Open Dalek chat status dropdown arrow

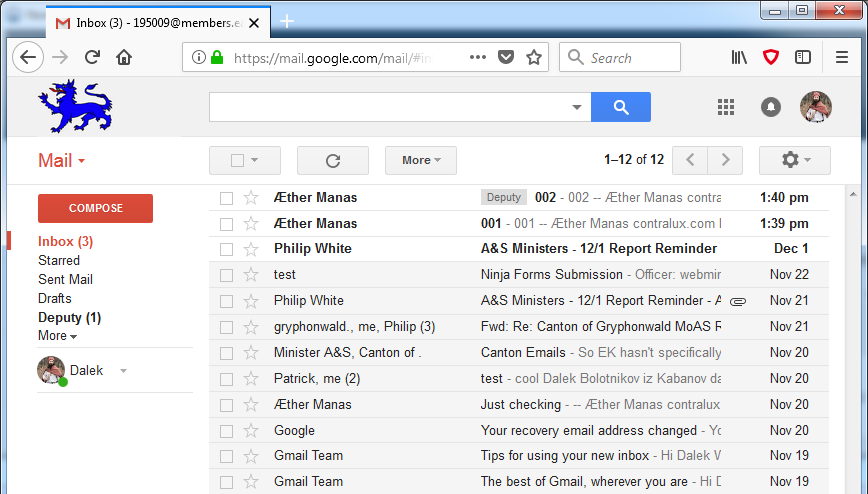click(123, 371)
